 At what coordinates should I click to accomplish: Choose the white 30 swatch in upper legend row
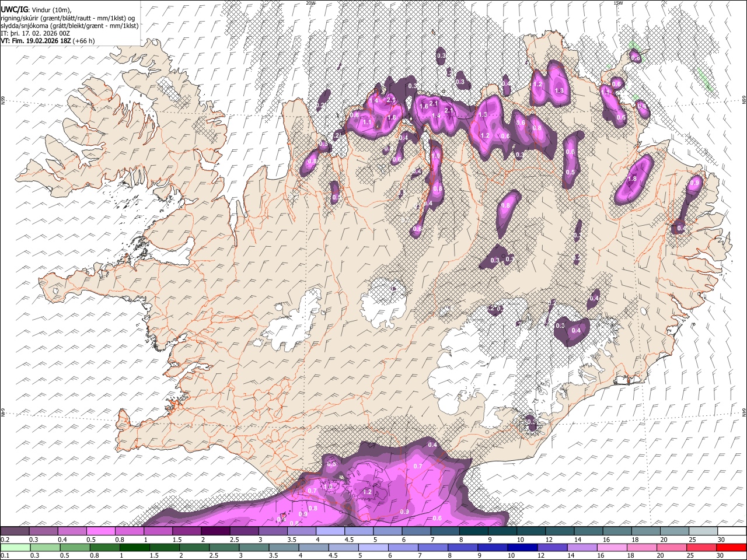pyautogui.click(x=731, y=531)
